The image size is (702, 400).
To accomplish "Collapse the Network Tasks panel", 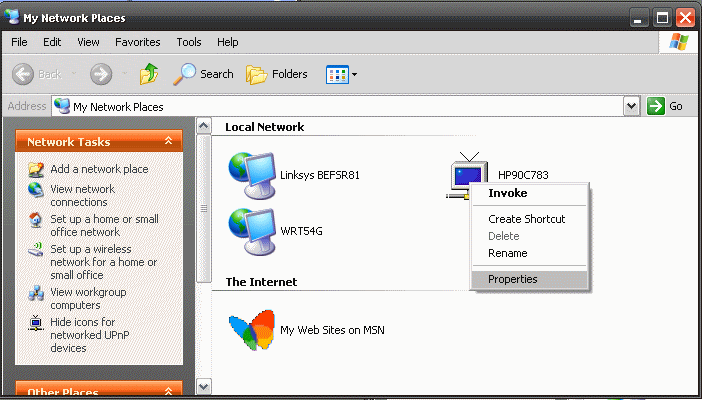I will [168, 141].
